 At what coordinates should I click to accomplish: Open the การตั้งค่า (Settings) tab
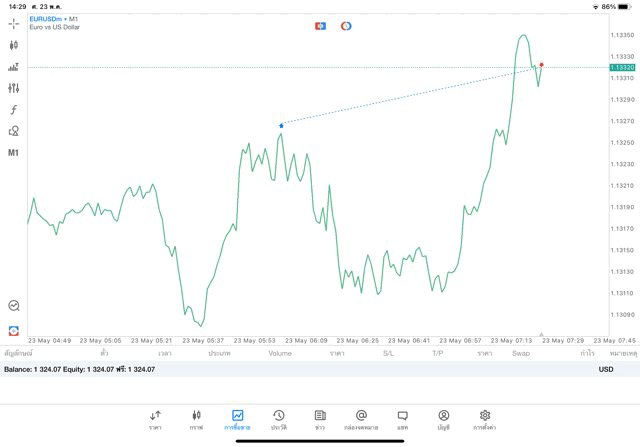[485, 419]
